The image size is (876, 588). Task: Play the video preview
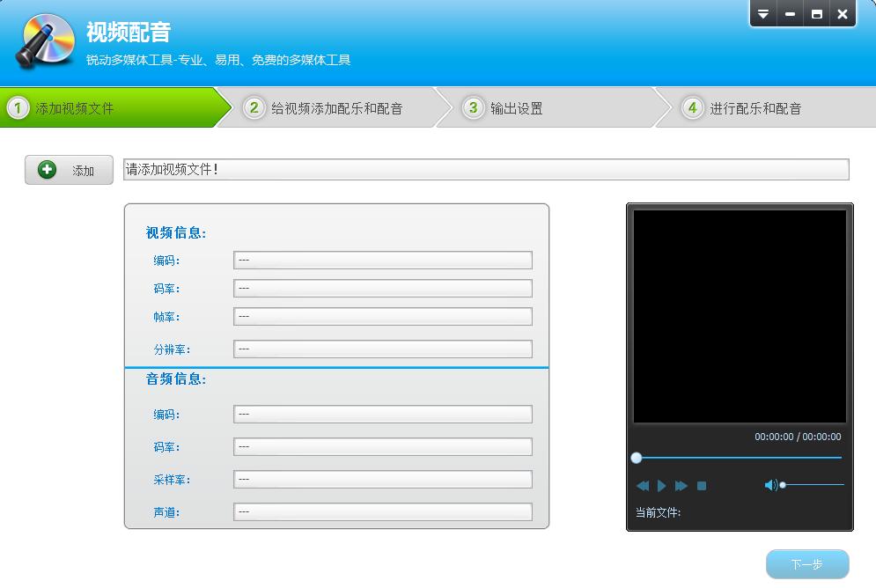661,486
